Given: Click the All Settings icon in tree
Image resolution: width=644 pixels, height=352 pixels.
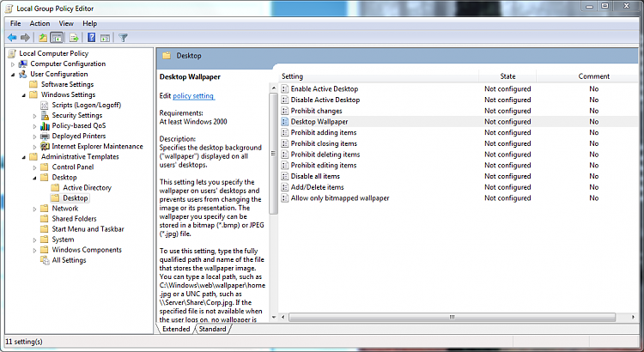Looking at the screenshot, I should click(45, 260).
